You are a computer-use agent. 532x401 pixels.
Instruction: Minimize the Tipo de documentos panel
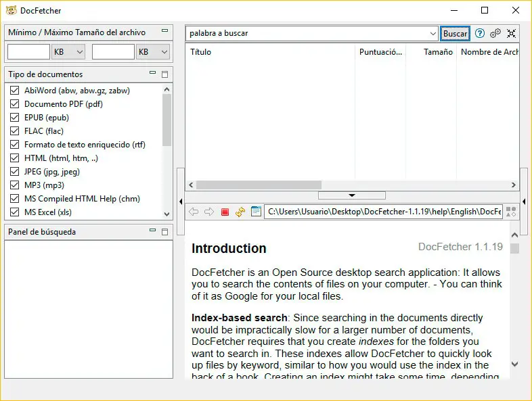[x=153, y=72]
